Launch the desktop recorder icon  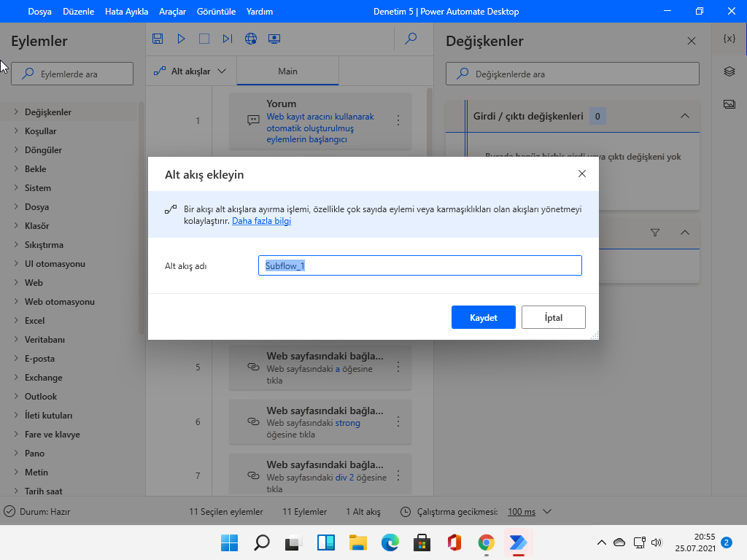click(x=274, y=39)
